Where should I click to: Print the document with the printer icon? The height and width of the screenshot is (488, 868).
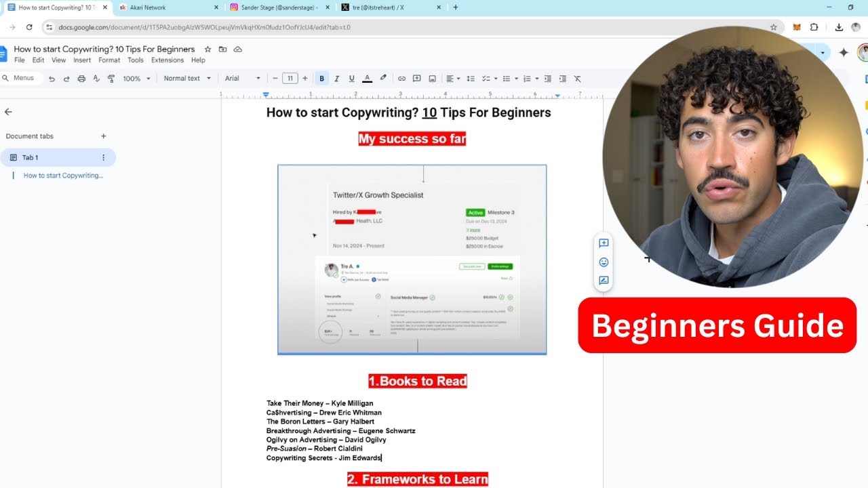coord(81,79)
